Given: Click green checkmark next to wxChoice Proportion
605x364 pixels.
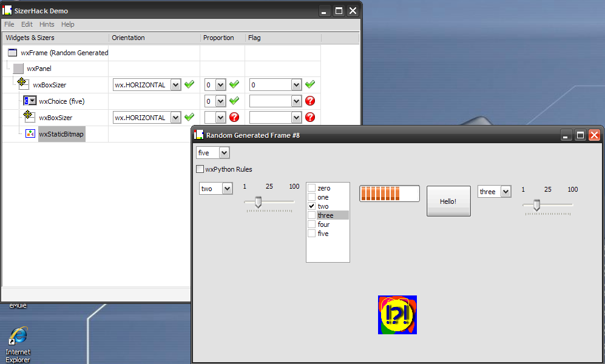Looking at the screenshot, I should (234, 101).
